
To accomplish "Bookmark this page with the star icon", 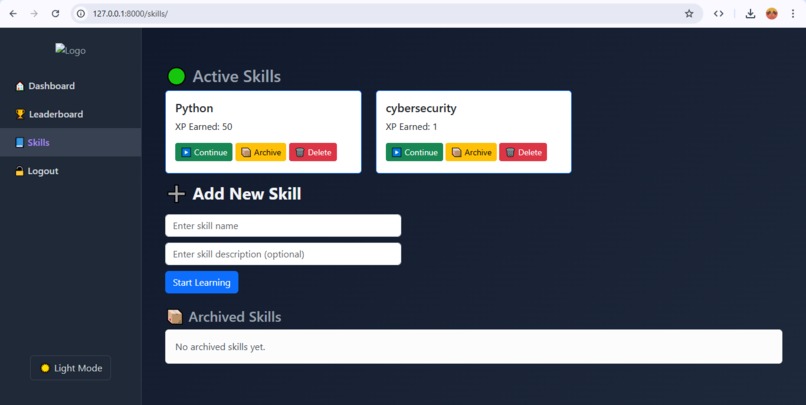I will [x=689, y=14].
